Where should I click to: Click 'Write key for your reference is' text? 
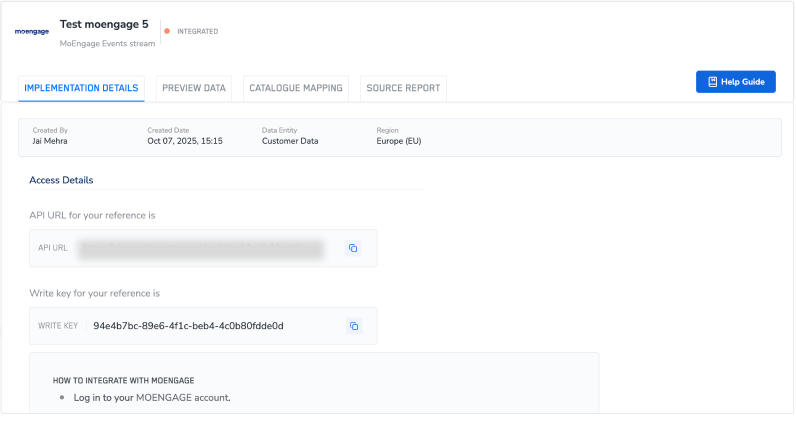94,293
